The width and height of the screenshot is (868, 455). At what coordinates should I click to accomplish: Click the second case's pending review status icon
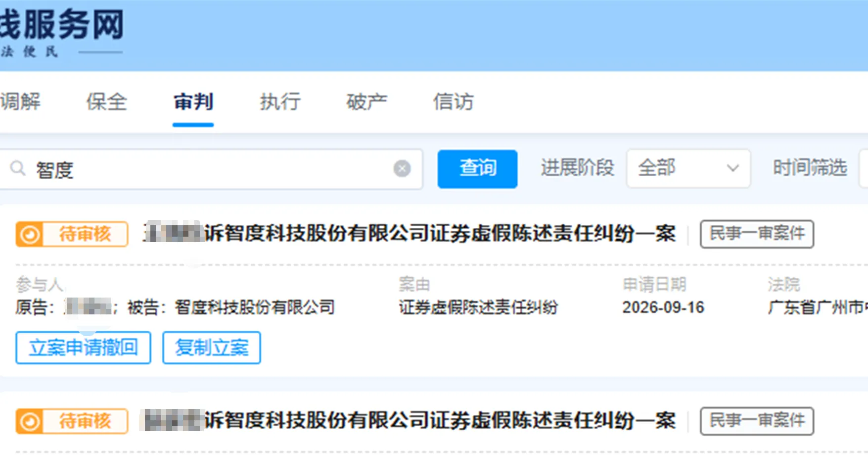(30, 421)
